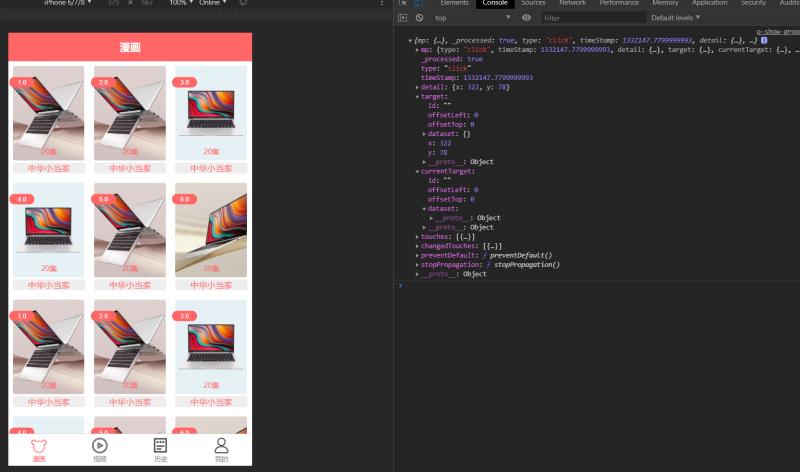Open the Security tab

pyautogui.click(x=753, y=3)
